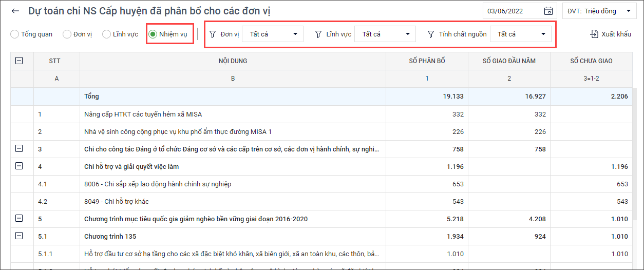The height and width of the screenshot is (270, 644).
Task: Click the Tính chất nguồn funnel icon
Action: click(x=431, y=34)
